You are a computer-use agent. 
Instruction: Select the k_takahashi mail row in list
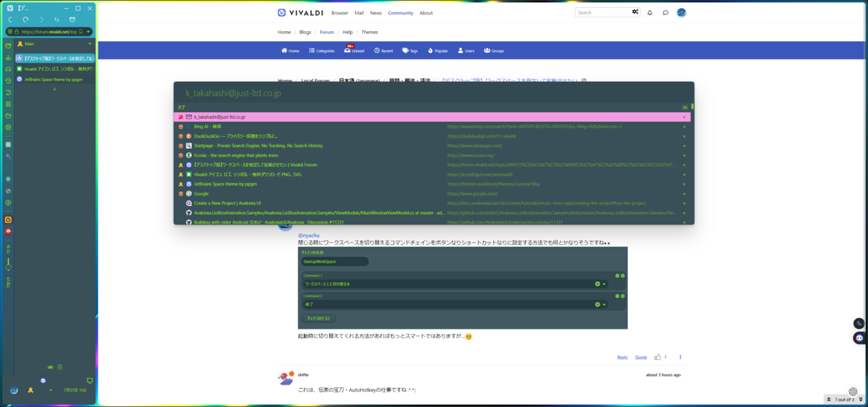tap(433, 117)
